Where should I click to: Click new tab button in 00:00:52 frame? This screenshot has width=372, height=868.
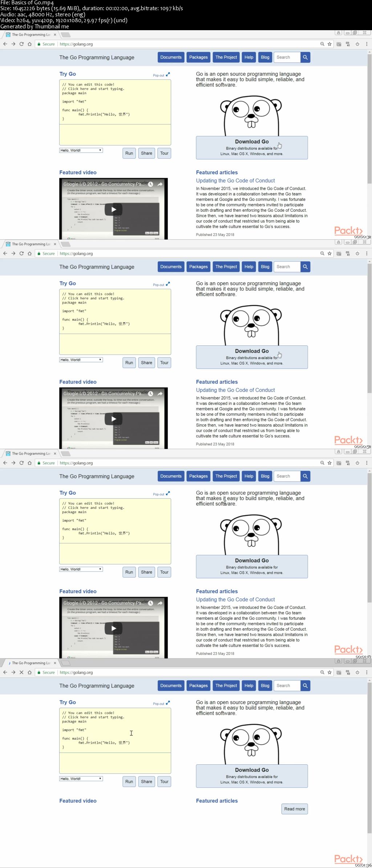65,244
